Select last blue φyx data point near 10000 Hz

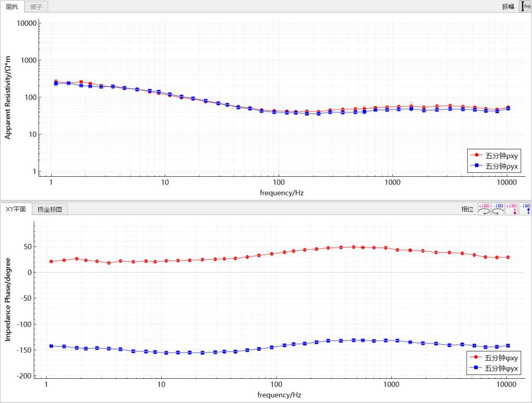pyautogui.click(x=508, y=345)
